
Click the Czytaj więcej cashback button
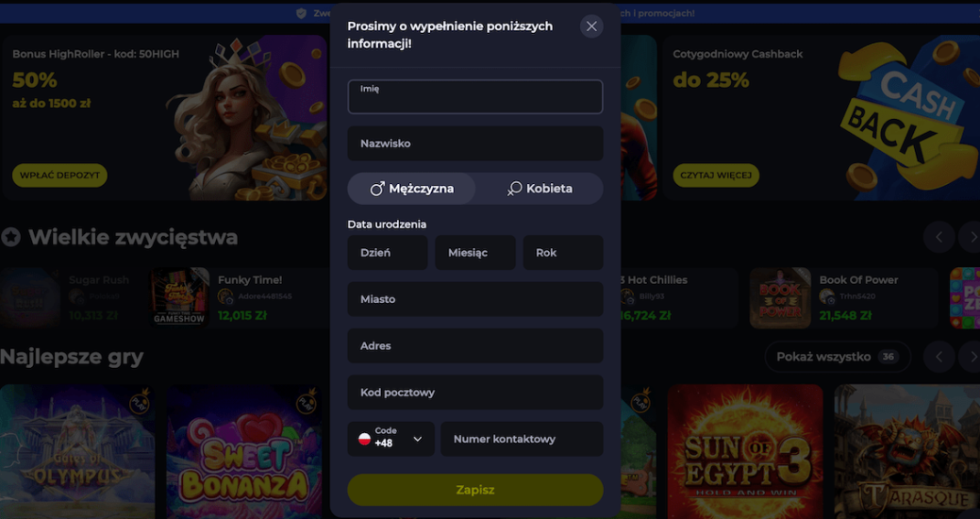[x=716, y=176]
